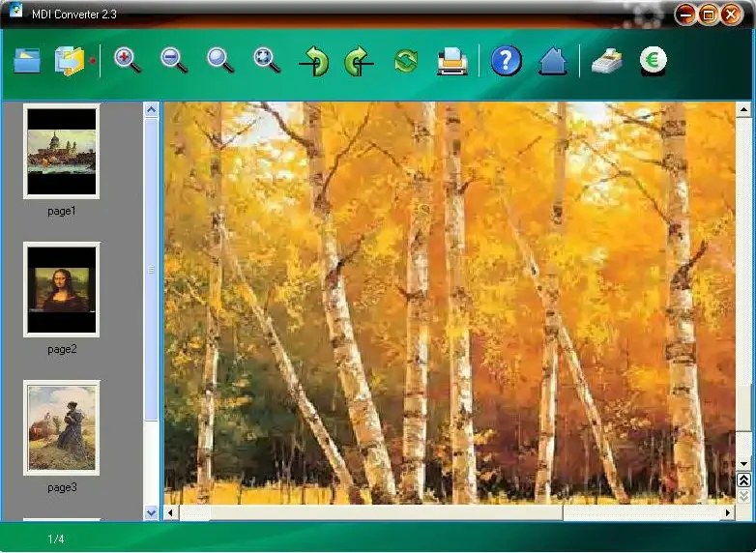Click thumbnail panel scroll up arrow
This screenshot has width=756, height=553.
click(152, 110)
